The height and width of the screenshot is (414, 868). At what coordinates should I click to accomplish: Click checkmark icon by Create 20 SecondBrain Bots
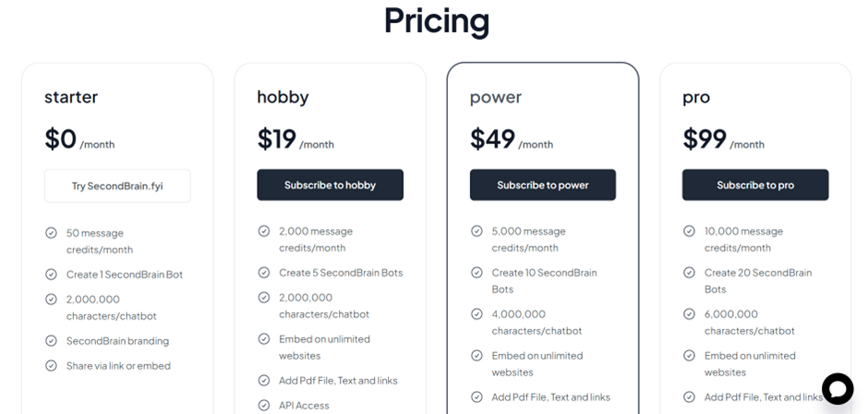point(689,272)
